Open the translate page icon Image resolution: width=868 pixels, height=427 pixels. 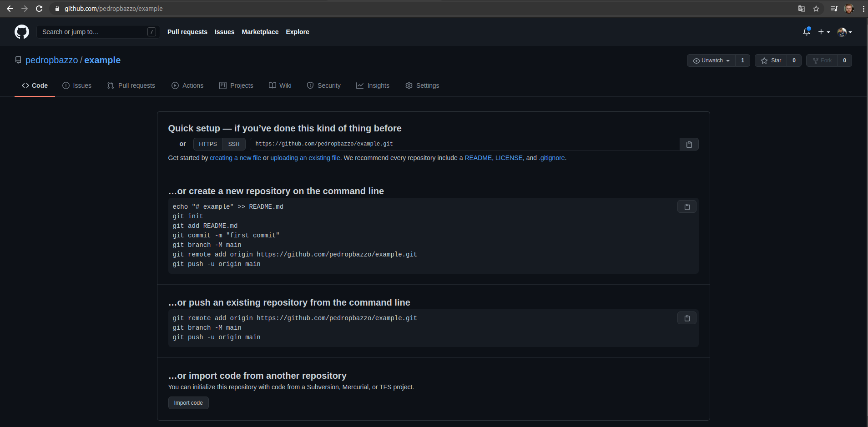point(802,9)
